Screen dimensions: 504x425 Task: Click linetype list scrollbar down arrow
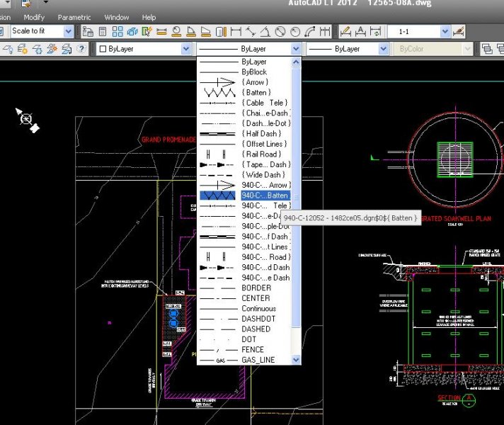[x=297, y=360]
